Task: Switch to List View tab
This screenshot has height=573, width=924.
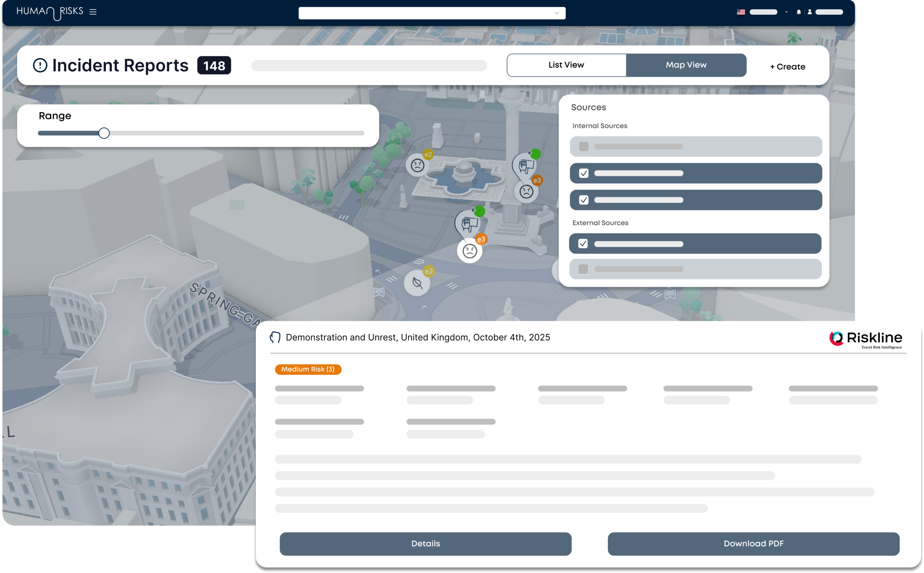Action: click(x=566, y=65)
